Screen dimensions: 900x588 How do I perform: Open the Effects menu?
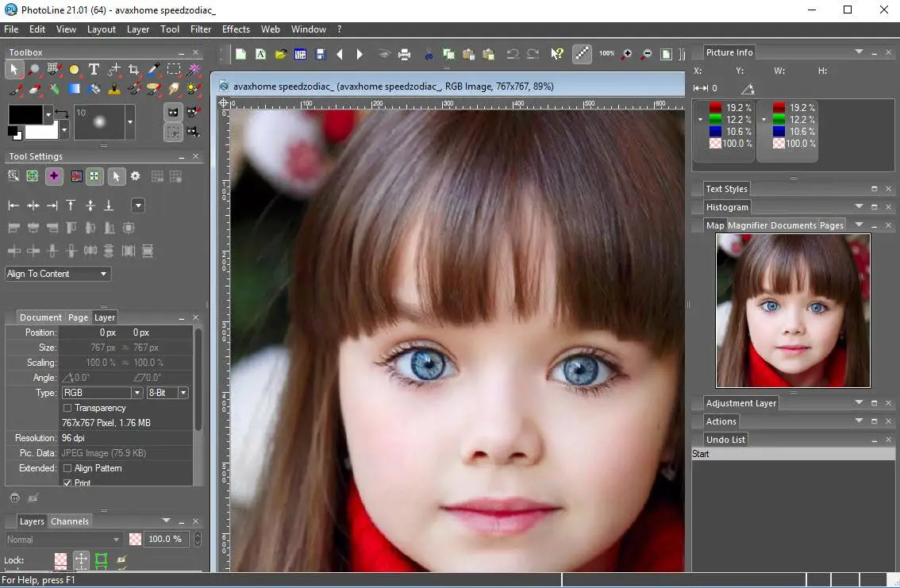pyautogui.click(x=236, y=29)
